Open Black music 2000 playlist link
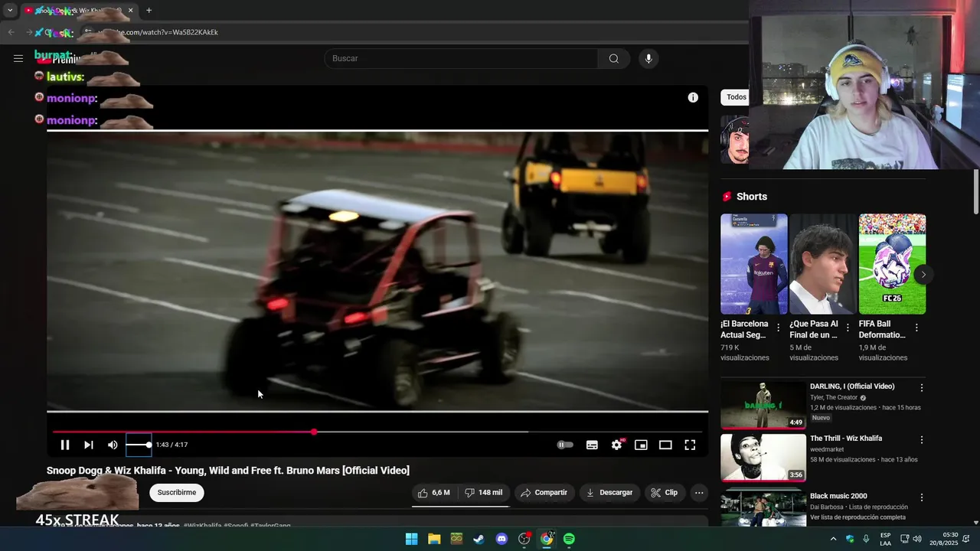This screenshot has width=980, height=551. [838, 496]
